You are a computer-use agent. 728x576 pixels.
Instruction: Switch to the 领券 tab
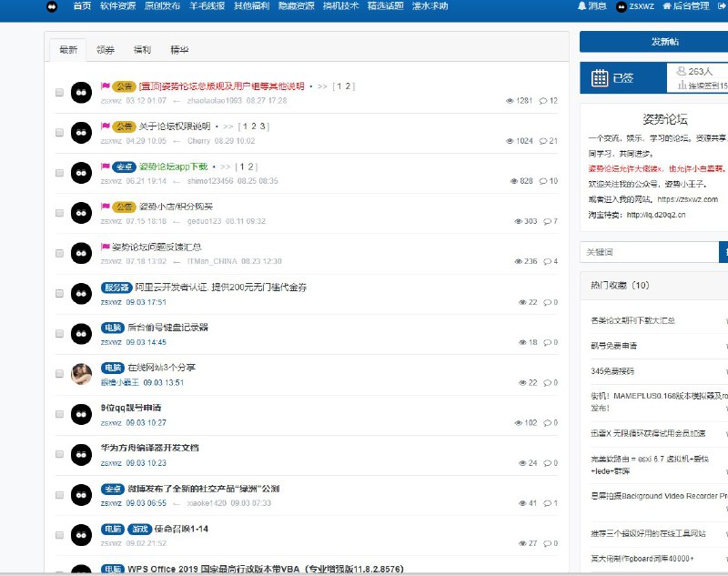click(x=106, y=50)
